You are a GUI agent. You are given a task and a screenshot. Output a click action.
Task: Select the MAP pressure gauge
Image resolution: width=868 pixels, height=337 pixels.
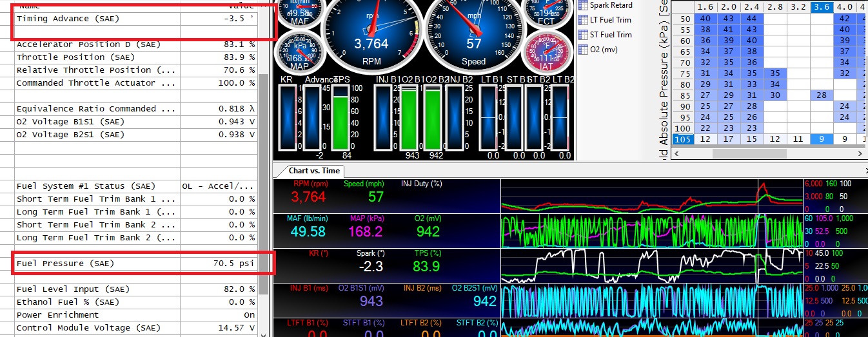pyautogui.click(x=301, y=53)
